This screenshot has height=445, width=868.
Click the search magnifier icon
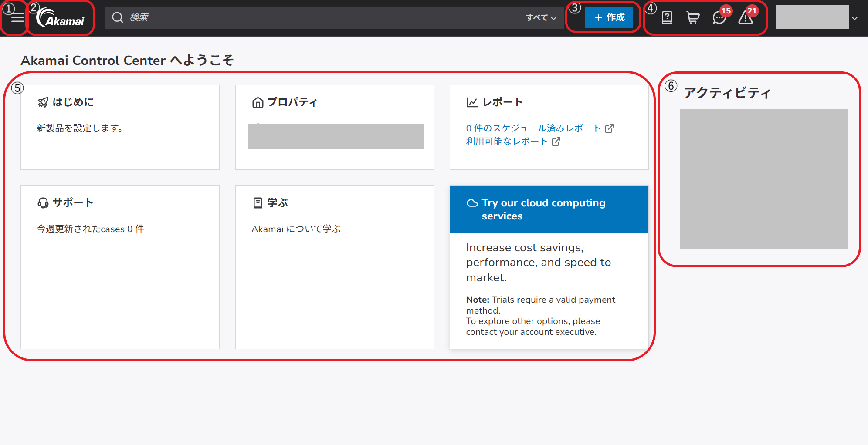(x=118, y=17)
